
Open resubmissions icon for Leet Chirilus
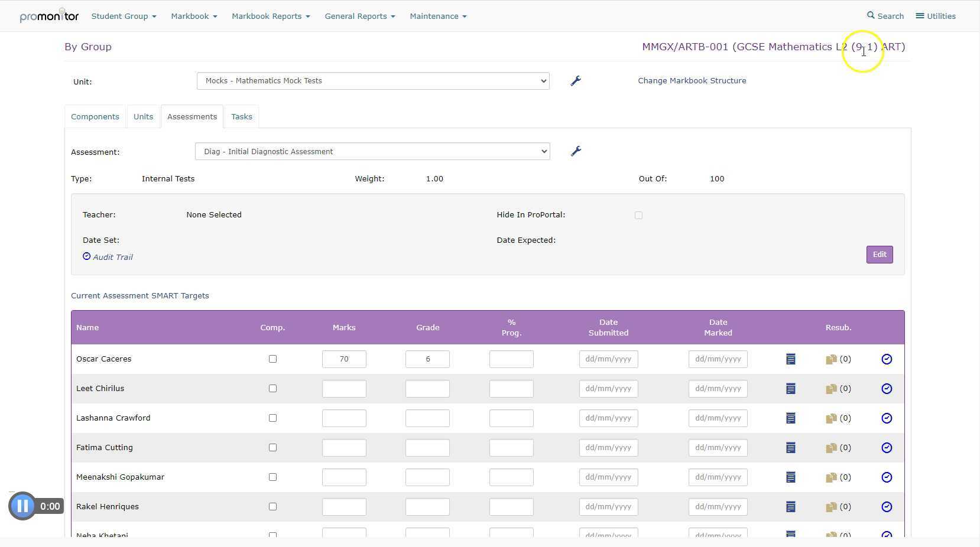point(831,389)
